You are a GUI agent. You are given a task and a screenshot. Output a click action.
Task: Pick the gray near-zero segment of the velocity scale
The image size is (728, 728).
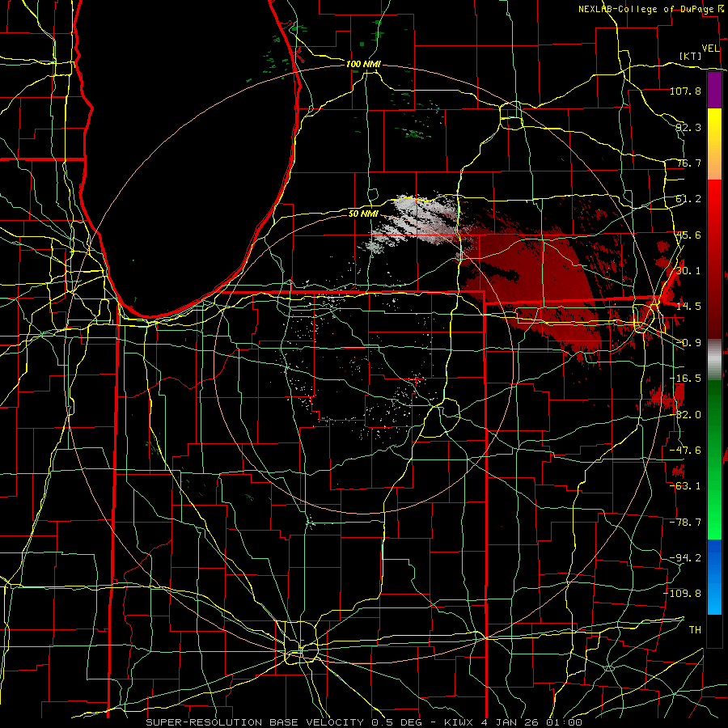coord(714,360)
